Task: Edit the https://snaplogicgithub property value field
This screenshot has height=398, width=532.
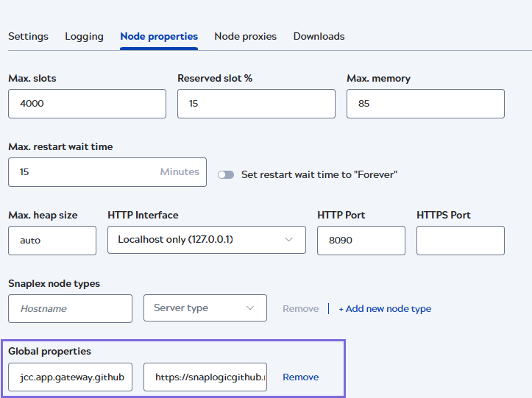Action: pos(205,377)
